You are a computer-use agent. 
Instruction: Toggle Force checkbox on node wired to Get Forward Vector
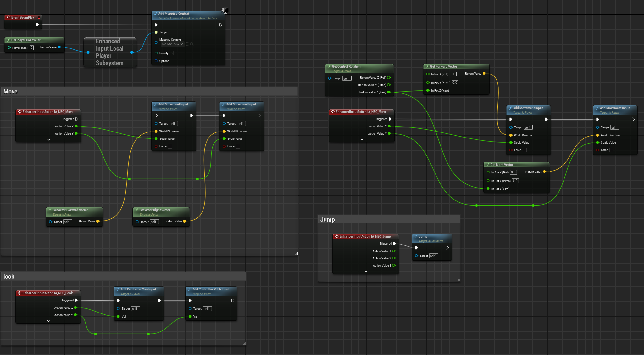click(x=525, y=150)
